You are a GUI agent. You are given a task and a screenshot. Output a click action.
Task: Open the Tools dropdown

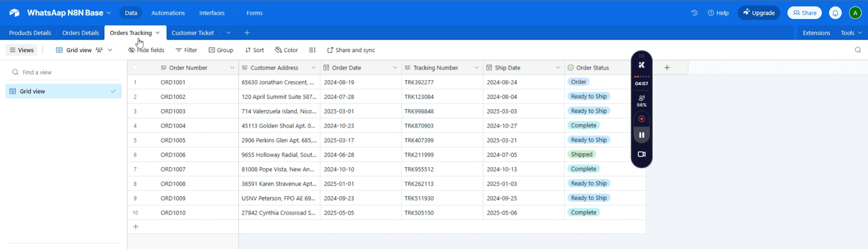(x=851, y=33)
